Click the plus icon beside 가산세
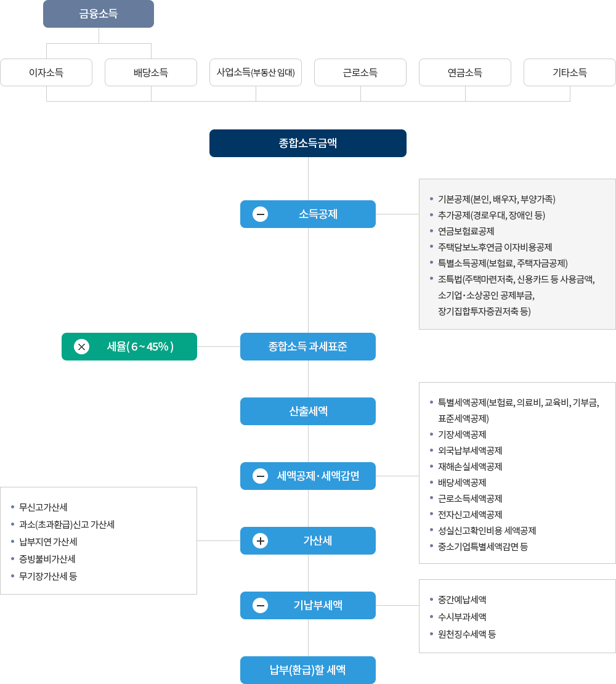The width and height of the screenshot is (616, 684). (260, 540)
